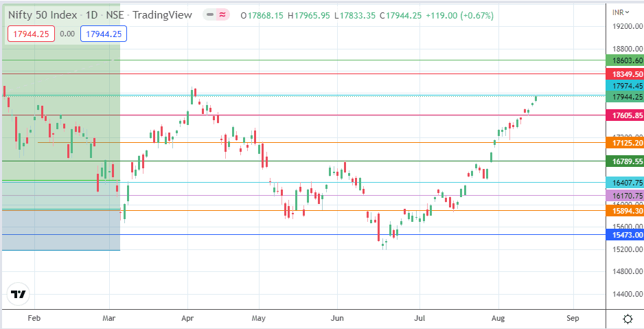The image size is (644, 329).
Task: Click the Apr label on time axis
Action: click(187, 318)
